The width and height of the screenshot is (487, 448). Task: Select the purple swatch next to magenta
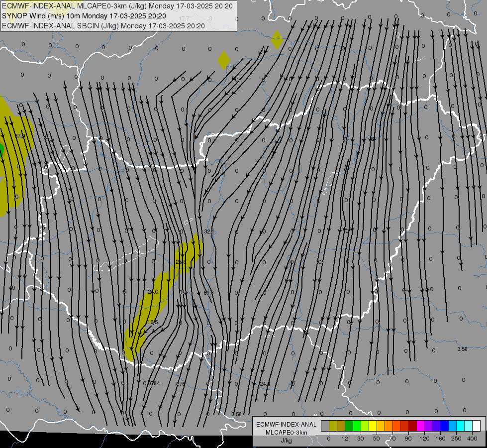point(429,426)
